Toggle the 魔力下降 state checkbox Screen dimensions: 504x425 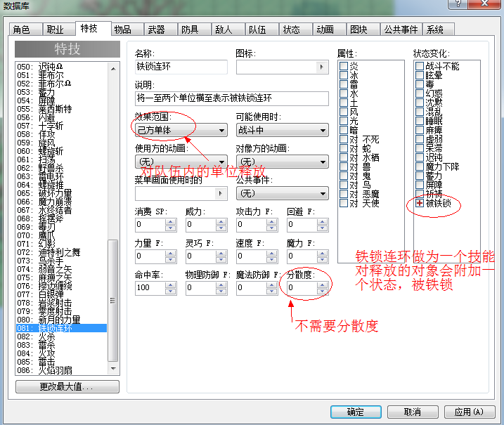pyautogui.click(x=420, y=166)
